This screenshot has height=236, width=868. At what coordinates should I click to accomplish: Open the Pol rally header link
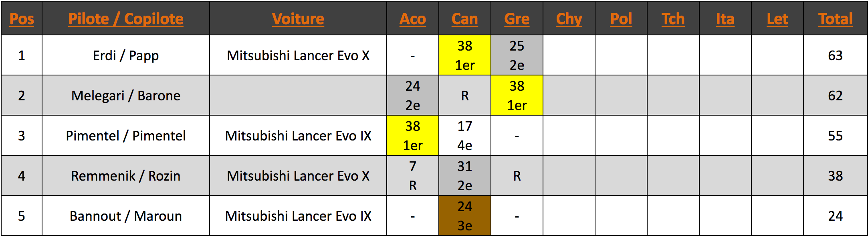tap(621, 19)
